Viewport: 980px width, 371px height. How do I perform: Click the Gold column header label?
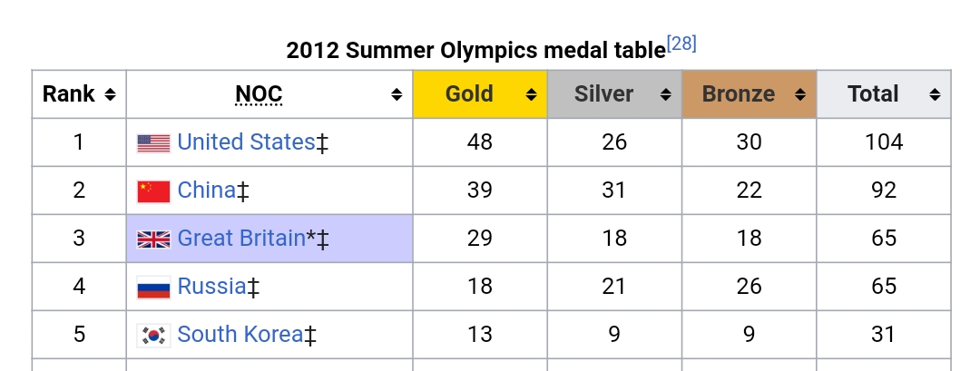click(x=469, y=94)
